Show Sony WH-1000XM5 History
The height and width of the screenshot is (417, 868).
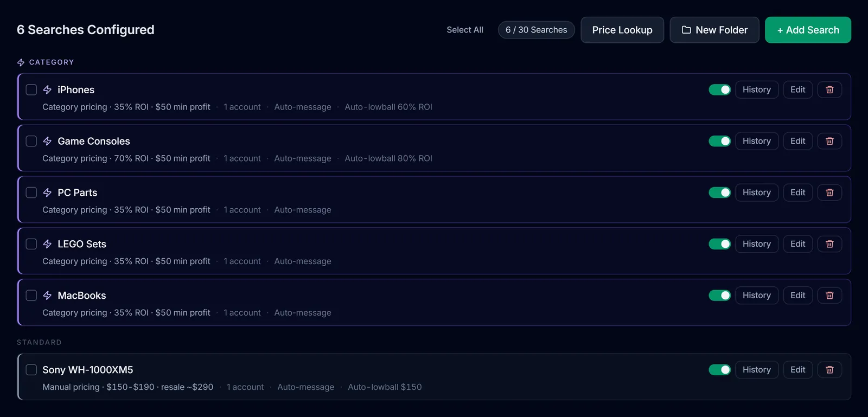pos(757,370)
